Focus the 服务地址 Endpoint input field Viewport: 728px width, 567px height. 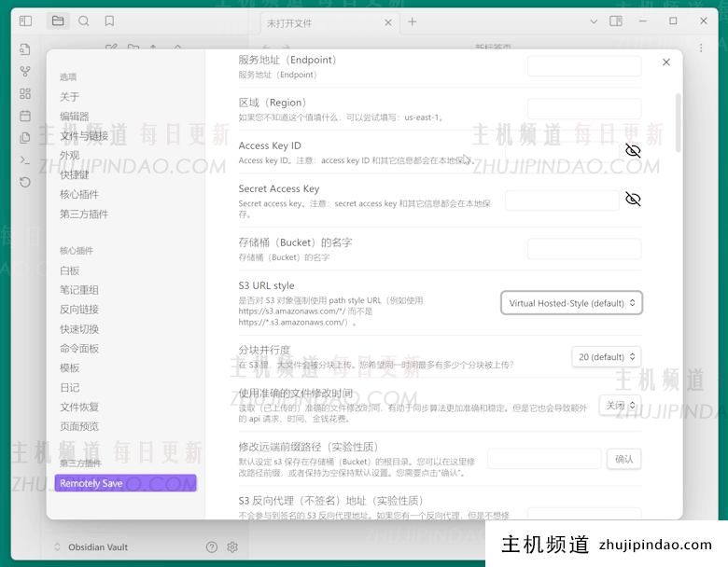pyautogui.click(x=584, y=66)
